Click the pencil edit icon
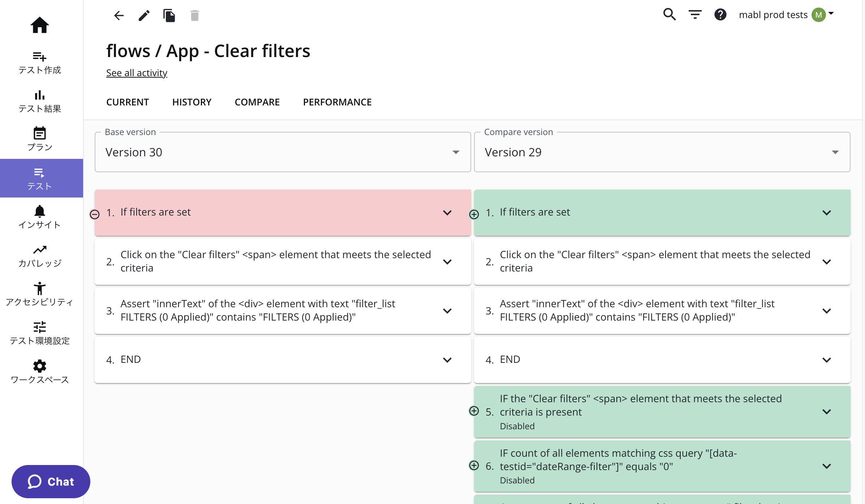 [144, 15]
